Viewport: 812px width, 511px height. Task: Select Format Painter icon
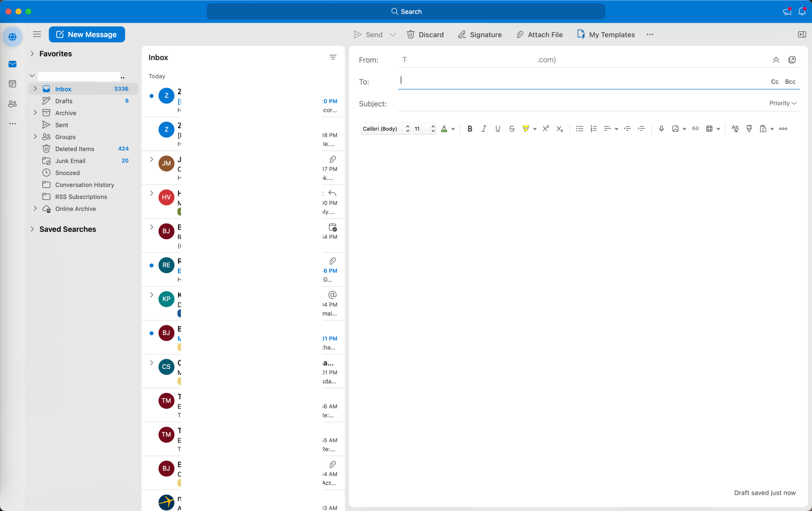749,129
